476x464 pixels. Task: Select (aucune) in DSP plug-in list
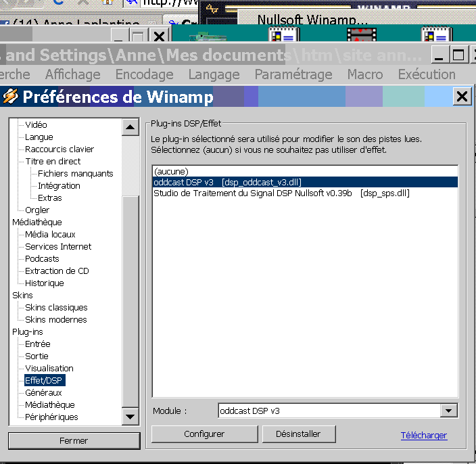(x=305, y=172)
